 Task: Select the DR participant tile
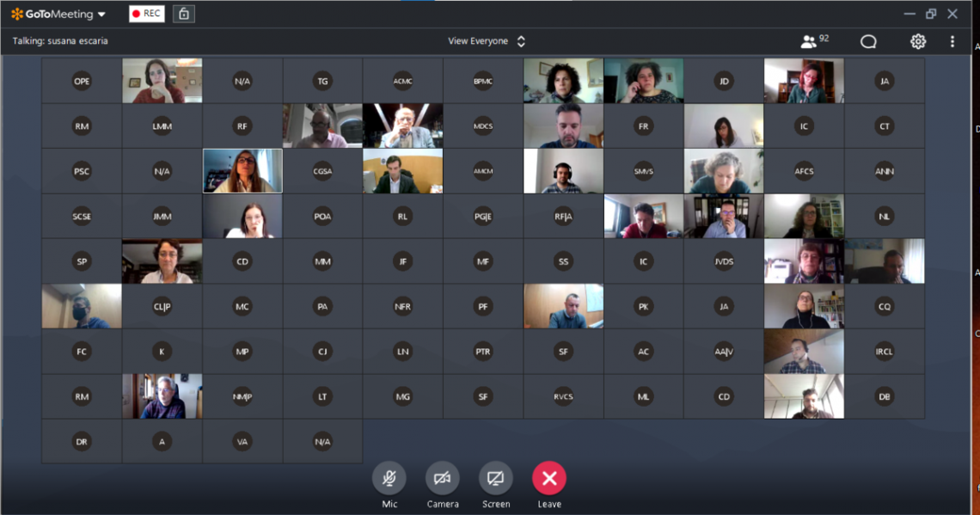pos(82,442)
